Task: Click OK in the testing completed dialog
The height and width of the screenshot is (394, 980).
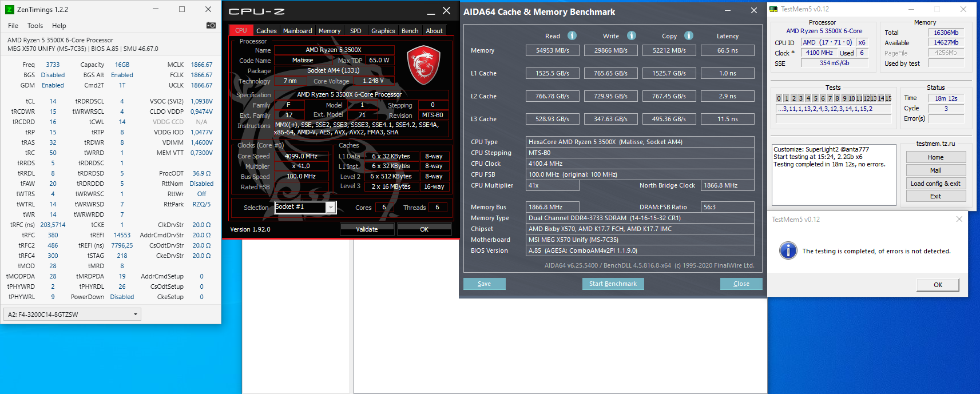Action: [938, 285]
